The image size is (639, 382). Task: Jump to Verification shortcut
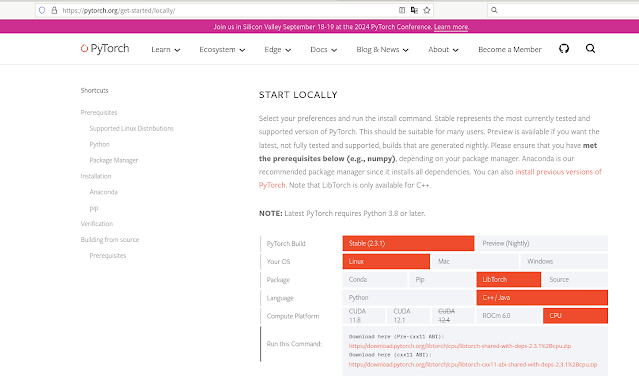[x=97, y=224]
